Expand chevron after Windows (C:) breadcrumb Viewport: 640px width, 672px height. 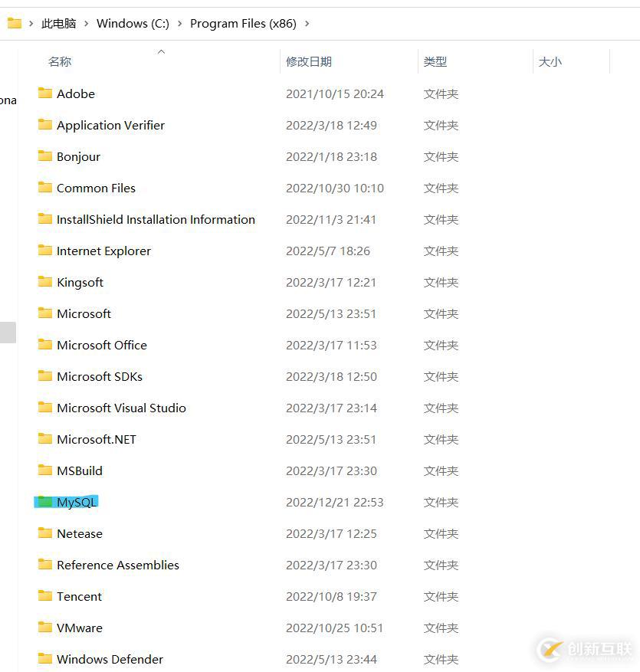click(180, 24)
